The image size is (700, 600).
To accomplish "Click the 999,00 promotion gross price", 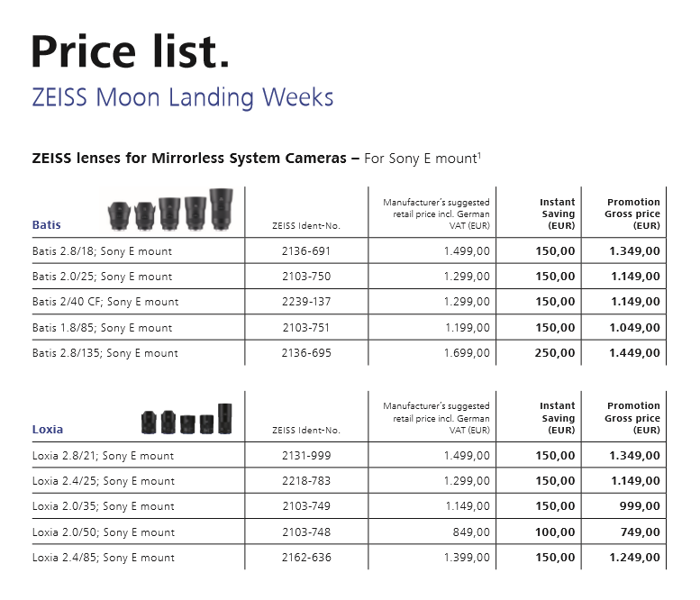I will tap(641, 507).
